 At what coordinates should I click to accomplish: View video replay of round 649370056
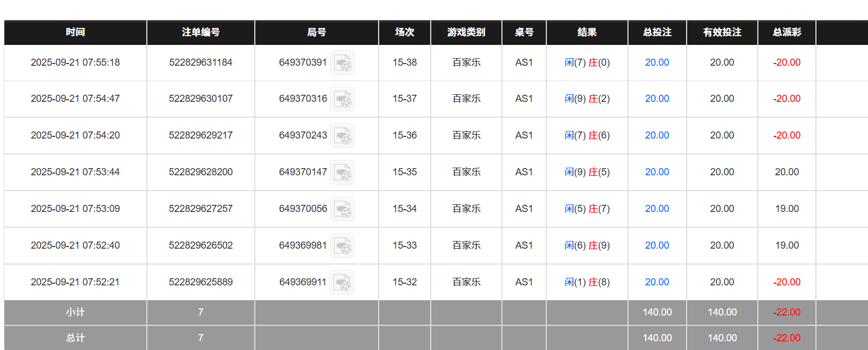pos(342,209)
